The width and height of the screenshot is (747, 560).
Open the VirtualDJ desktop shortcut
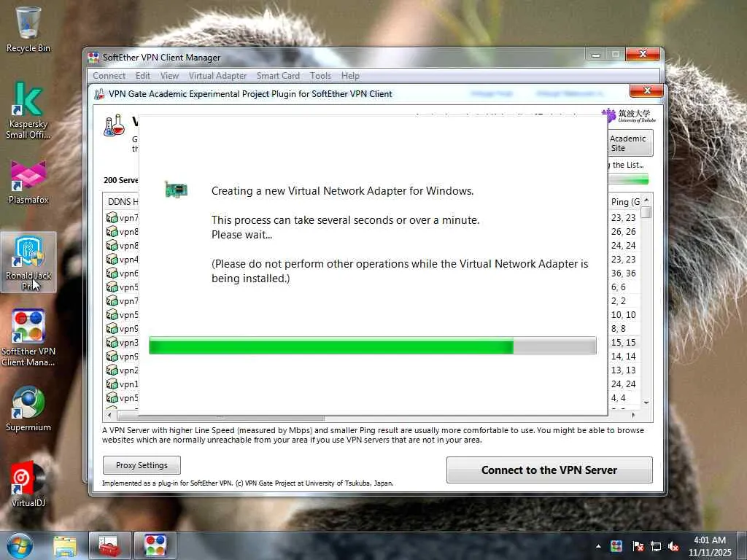(x=28, y=484)
